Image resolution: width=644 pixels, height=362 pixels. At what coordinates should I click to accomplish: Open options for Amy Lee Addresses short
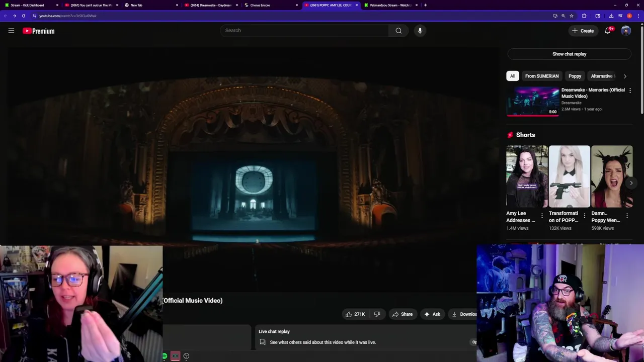tap(542, 216)
